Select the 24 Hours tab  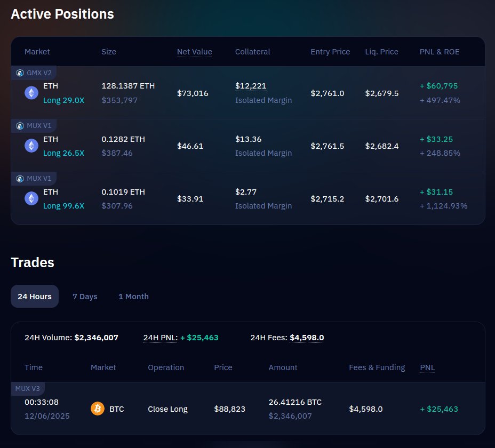[x=35, y=297]
